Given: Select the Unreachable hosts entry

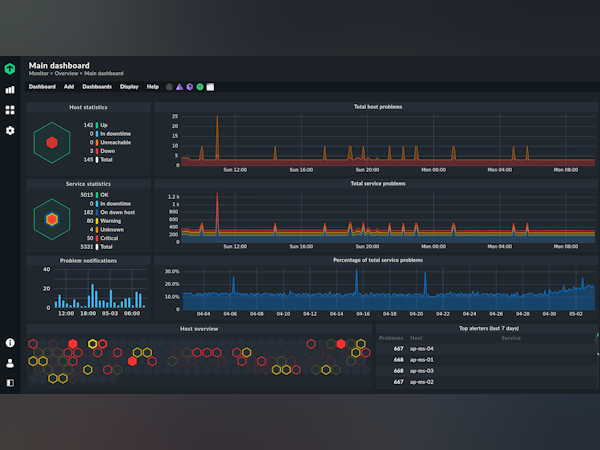Looking at the screenshot, I should pyautogui.click(x=110, y=142).
